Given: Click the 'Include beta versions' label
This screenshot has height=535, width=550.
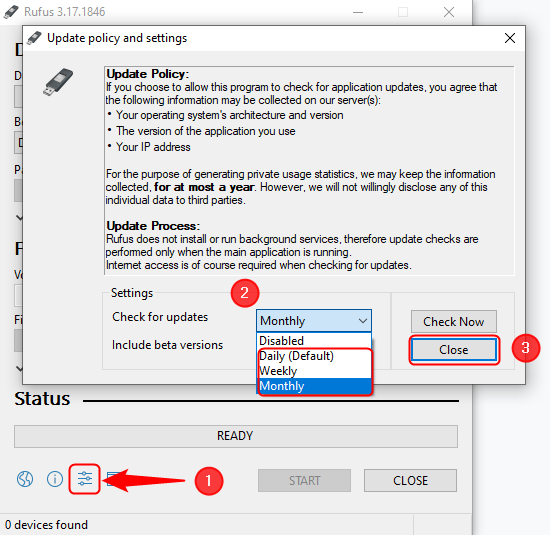Looking at the screenshot, I should [167, 345].
